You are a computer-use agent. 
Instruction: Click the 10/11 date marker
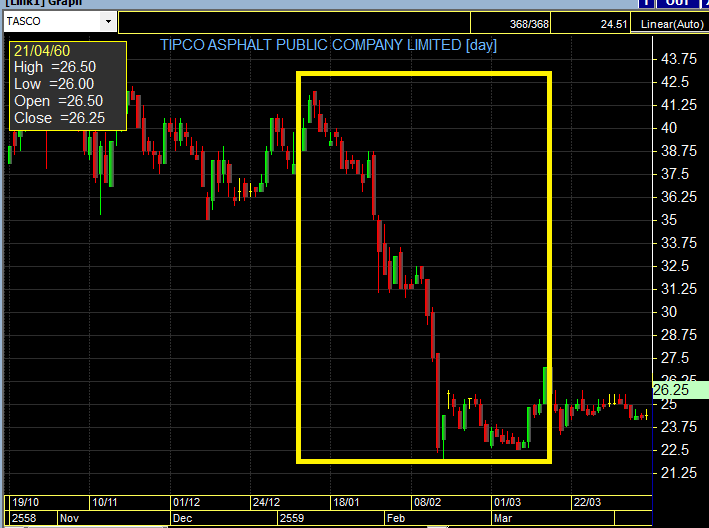[104, 502]
